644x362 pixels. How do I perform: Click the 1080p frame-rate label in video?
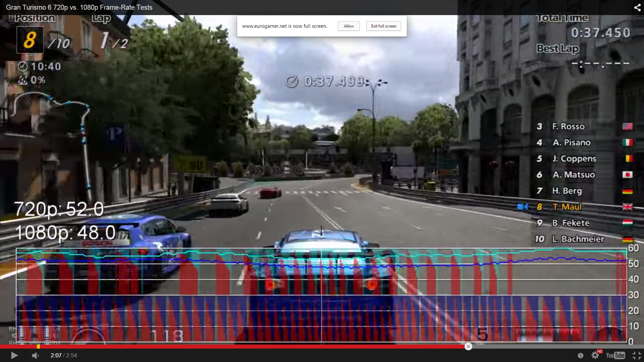point(65,232)
